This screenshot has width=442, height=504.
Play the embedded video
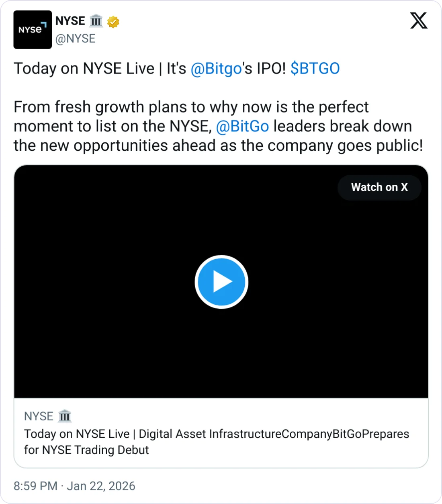click(x=221, y=282)
